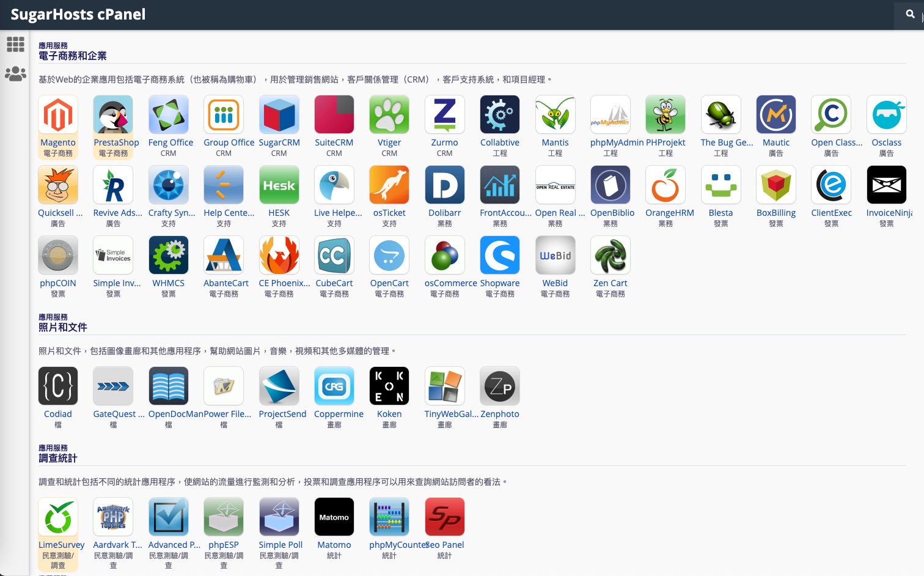Open the Collabtive gear icon
This screenshot has width=924, height=576.
(x=500, y=114)
